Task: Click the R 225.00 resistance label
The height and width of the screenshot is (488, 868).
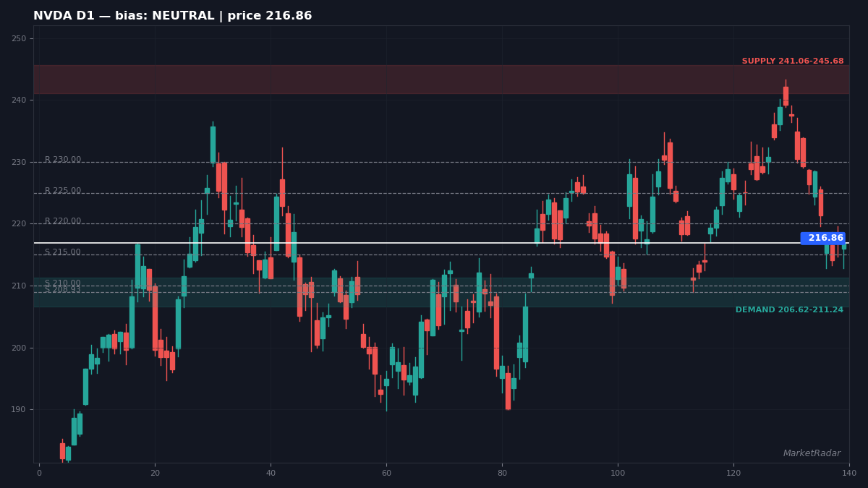Action: click(63, 191)
